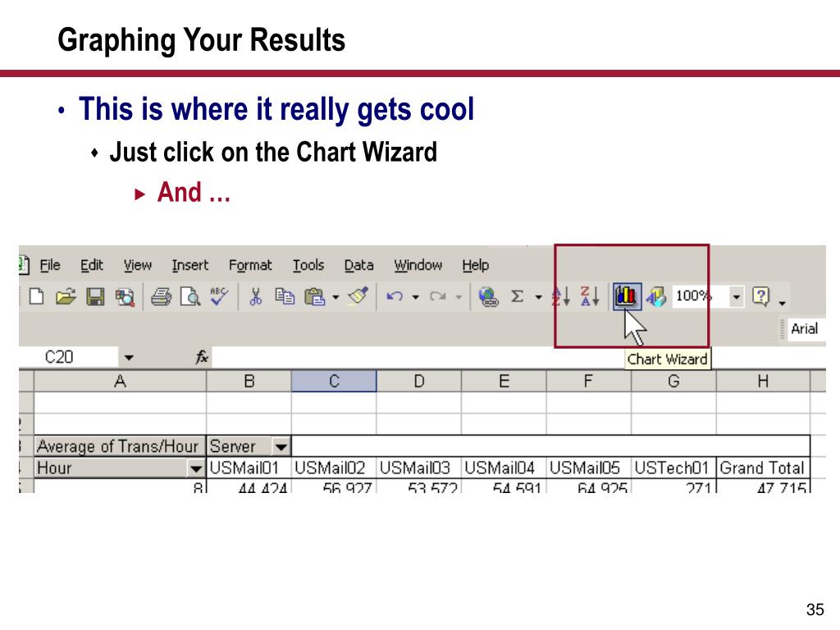The width and height of the screenshot is (840, 630).
Task: Click the New blank workbook icon
Action: pyautogui.click(x=36, y=296)
